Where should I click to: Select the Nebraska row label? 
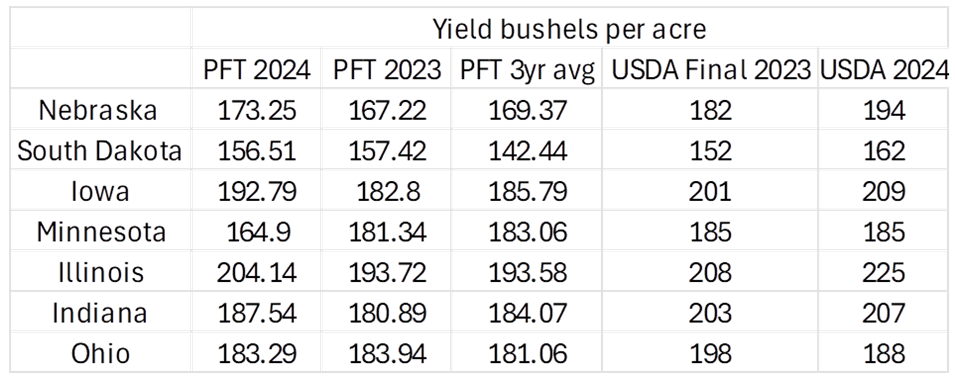[x=98, y=110]
